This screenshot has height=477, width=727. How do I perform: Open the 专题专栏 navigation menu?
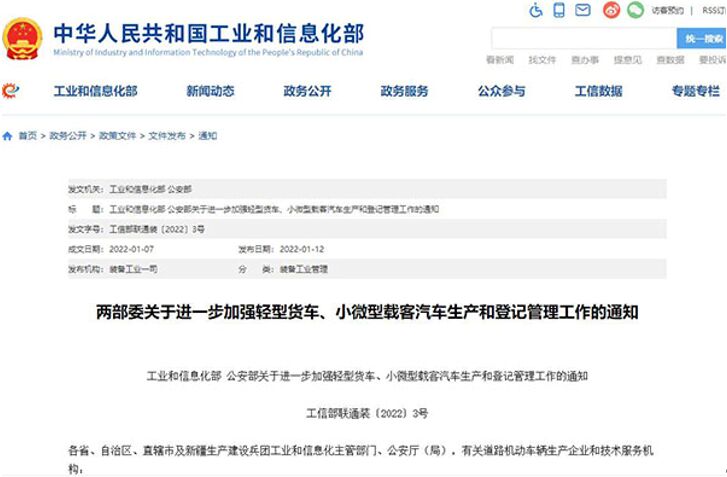coord(696,91)
